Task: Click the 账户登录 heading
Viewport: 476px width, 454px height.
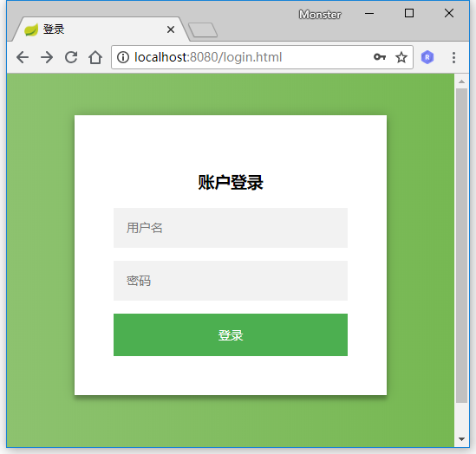Action: [231, 182]
